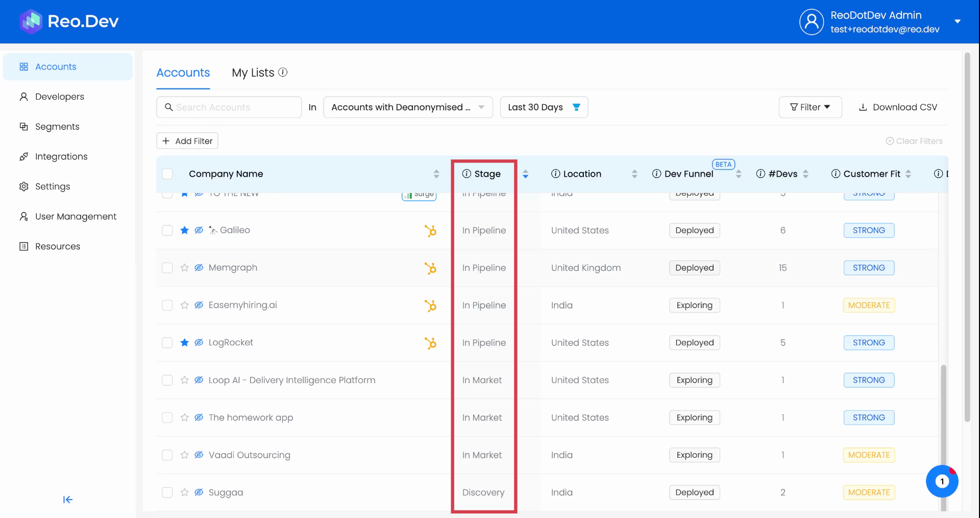Viewport: 980px width, 518px height.
Task: Click the HubSpot icon in Galileo row
Action: coord(430,231)
